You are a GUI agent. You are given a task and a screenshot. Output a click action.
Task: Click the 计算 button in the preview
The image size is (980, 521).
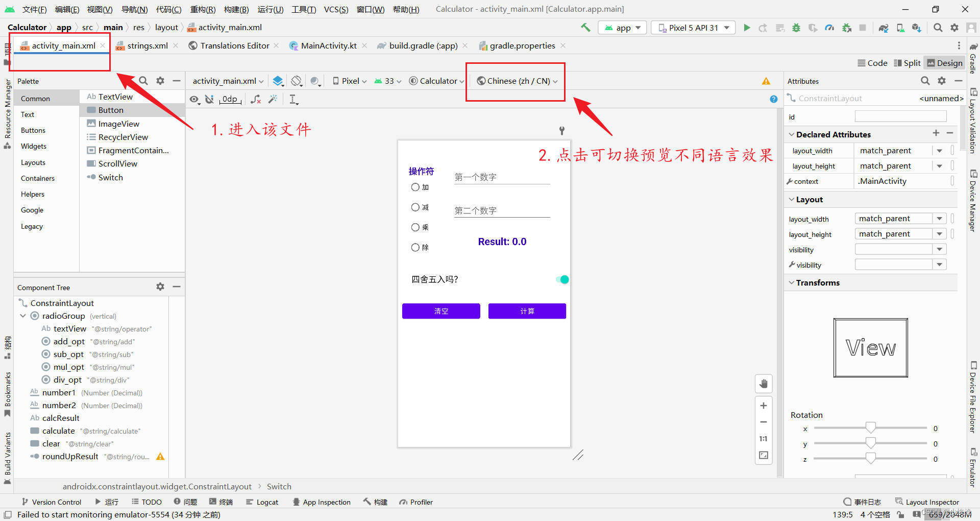click(x=526, y=311)
